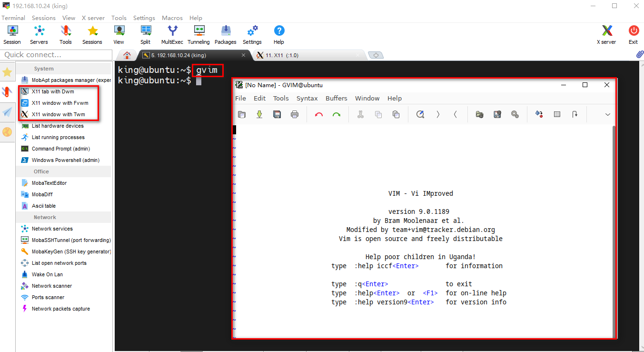Click the scissors cut icon in GVIM
The height and width of the screenshot is (352, 644).
(361, 114)
